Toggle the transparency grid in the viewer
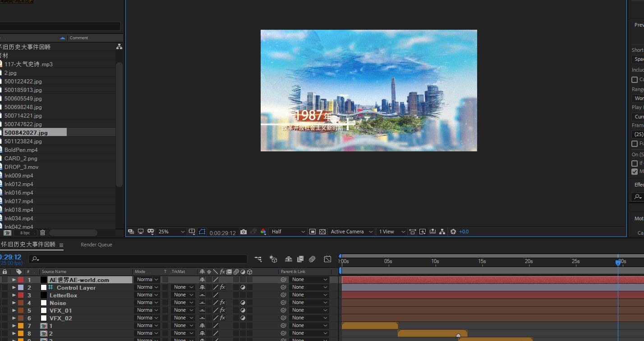Image resolution: width=644 pixels, height=341 pixels. click(x=322, y=232)
